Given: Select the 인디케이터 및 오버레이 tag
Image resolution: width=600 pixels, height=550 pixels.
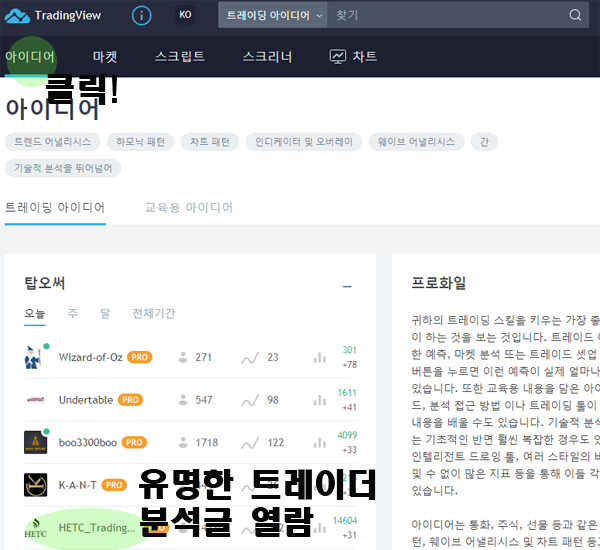Looking at the screenshot, I should pos(304,142).
